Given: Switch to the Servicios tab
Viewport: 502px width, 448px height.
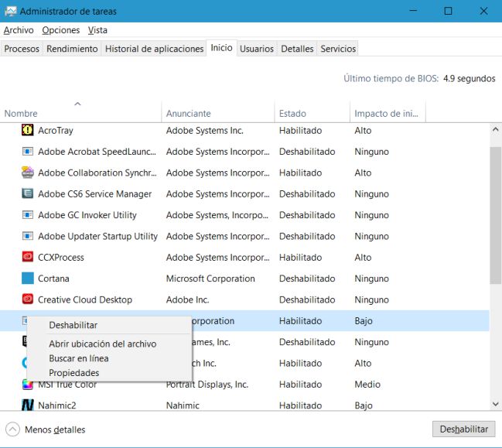Looking at the screenshot, I should [338, 49].
